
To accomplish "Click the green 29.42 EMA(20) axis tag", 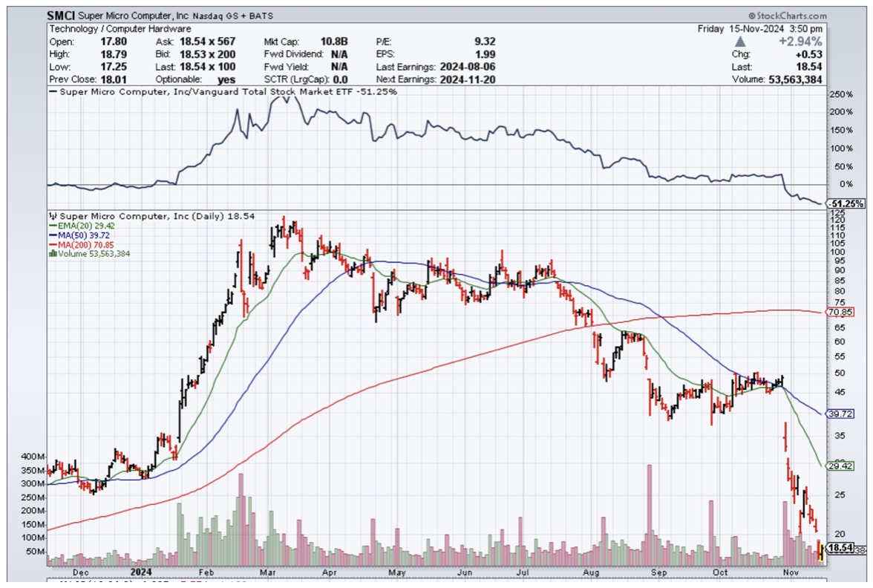I will [x=838, y=466].
